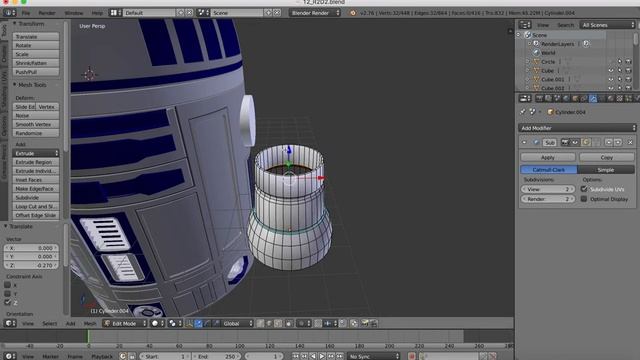Click the World icon in outliner
The height and width of the screenshot is (360, 640).
click(x=536, y=53)
